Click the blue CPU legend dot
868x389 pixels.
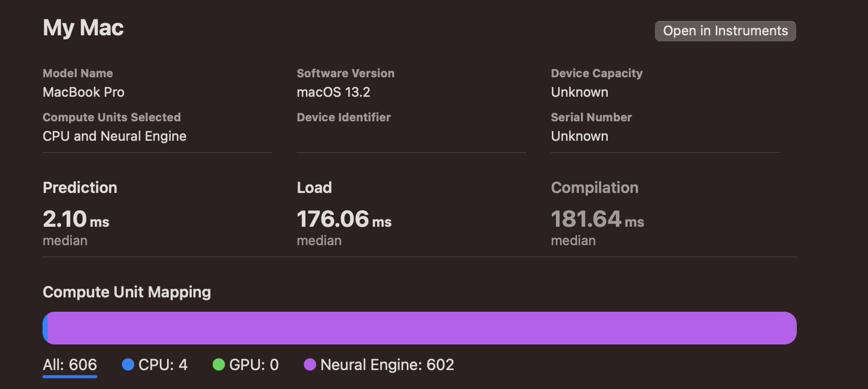point(128,364)
